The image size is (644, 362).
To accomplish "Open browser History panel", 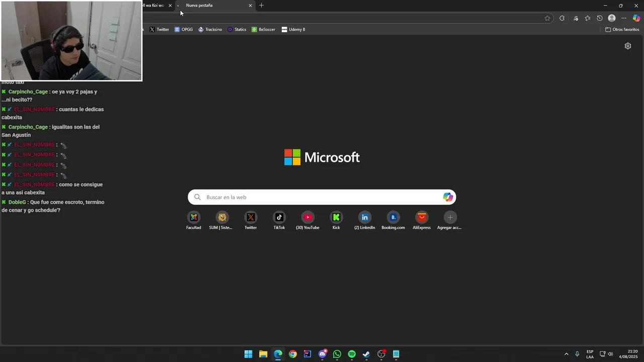I will pos(600,18).
